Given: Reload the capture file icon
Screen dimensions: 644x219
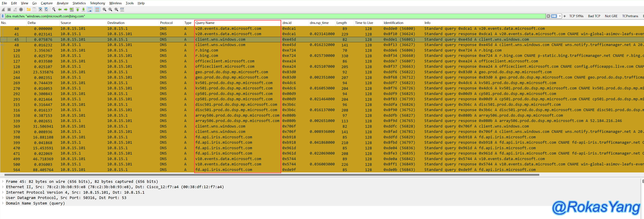Looking at the screenshot, I should pyautogui.click(x=46, y=9).
